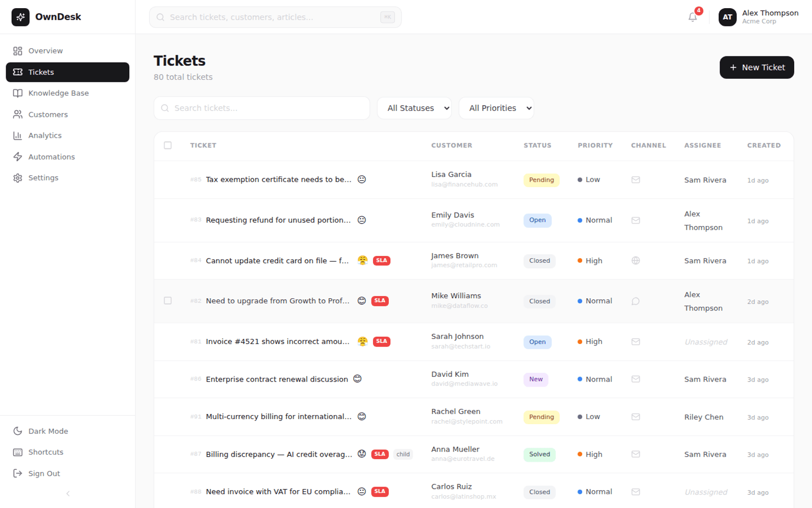Click the chat channel icon for Mike Williams
The image size is (812, 508).
point(635,301)
